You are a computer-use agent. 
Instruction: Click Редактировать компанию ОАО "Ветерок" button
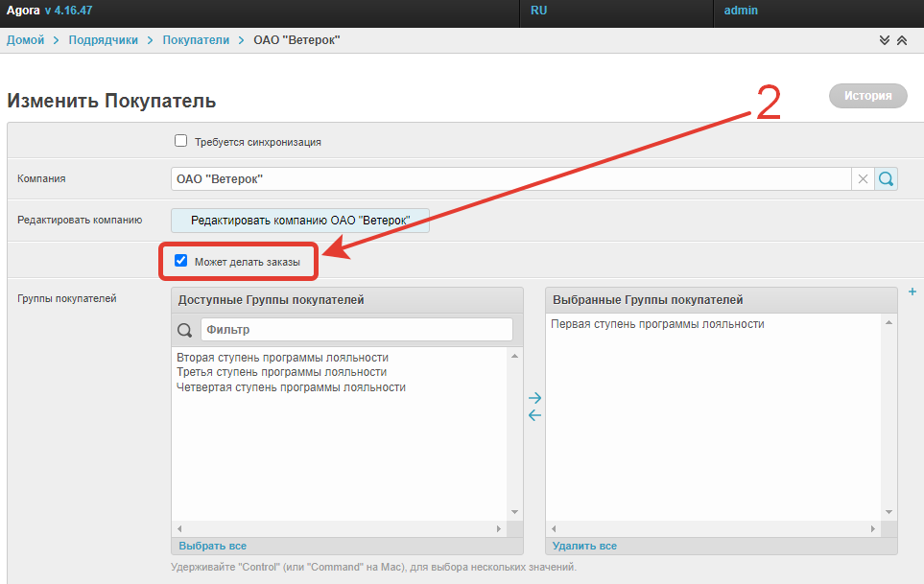tap(300, 221)
